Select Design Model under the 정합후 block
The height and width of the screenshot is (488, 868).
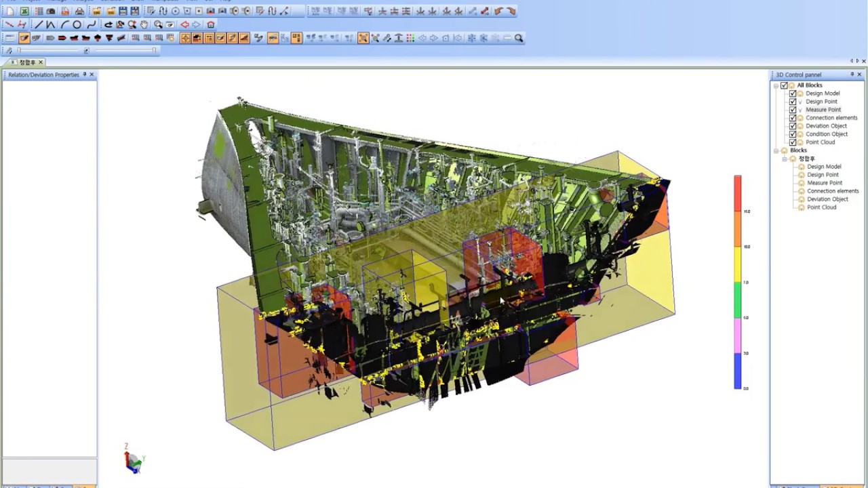(x=824, y=167)
